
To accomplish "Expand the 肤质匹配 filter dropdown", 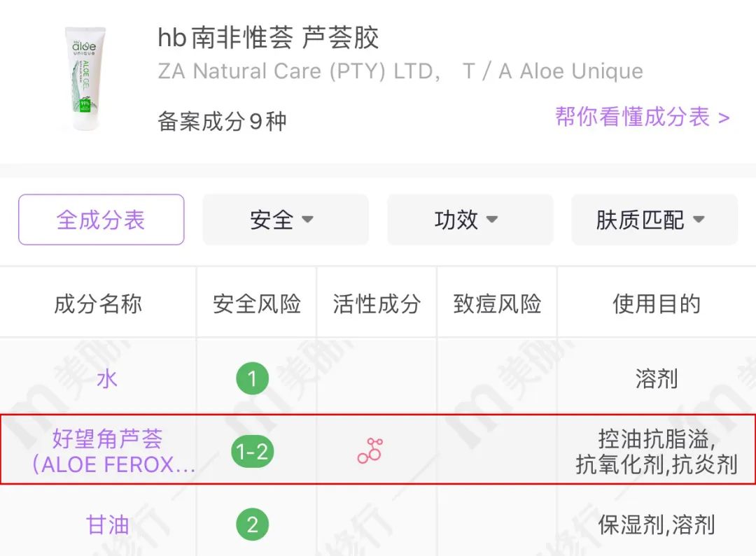I will pos(654,220).
